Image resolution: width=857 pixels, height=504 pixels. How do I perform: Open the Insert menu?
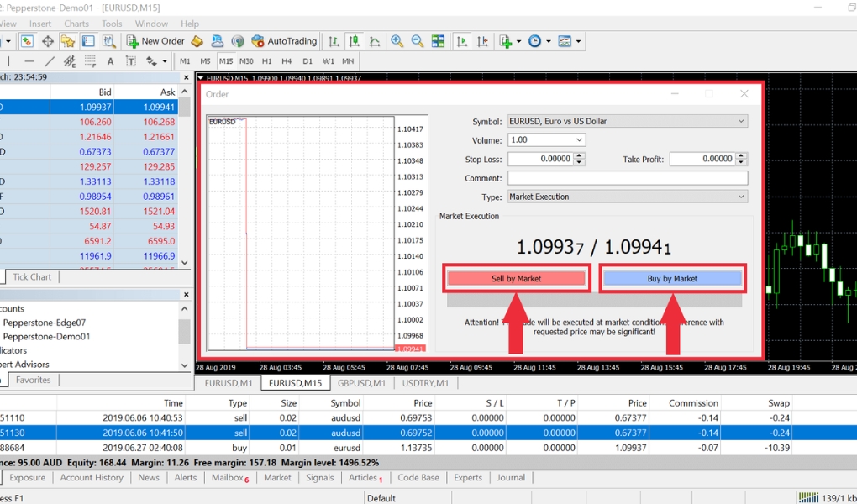point(40,24)
